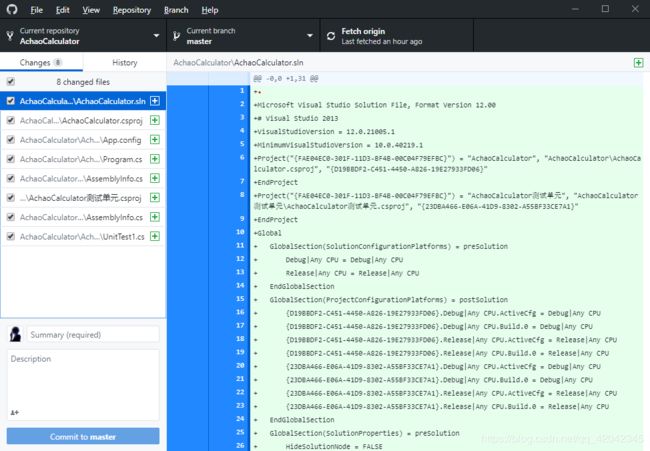Open the File menu
Viewport: 650px width, 451px height.
pos(36,10)
